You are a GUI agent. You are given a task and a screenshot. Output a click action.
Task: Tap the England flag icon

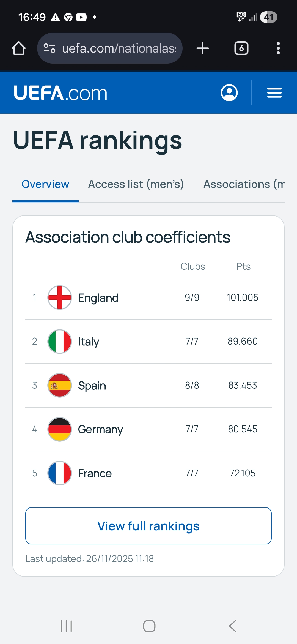coord(60,298)
